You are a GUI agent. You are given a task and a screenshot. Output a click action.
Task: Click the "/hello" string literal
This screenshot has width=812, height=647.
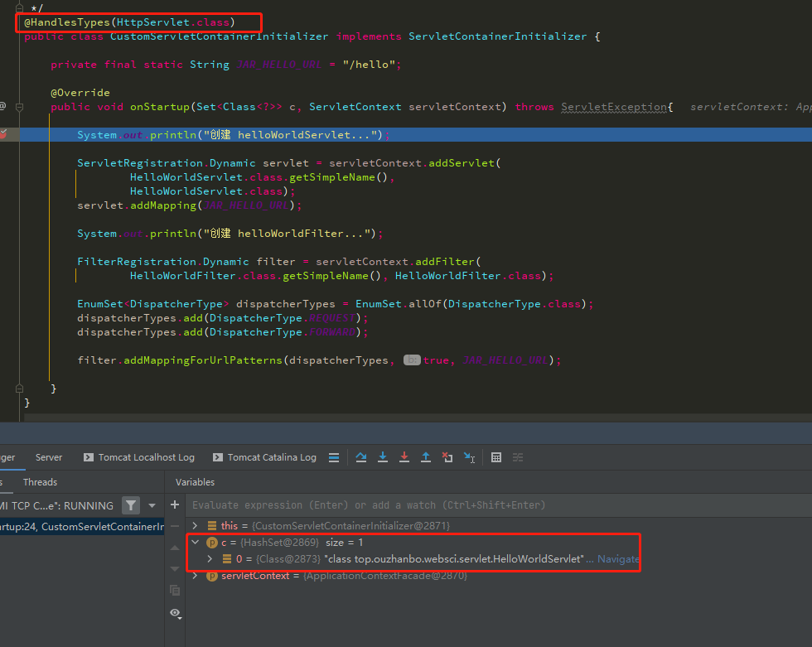click(370, 64)
